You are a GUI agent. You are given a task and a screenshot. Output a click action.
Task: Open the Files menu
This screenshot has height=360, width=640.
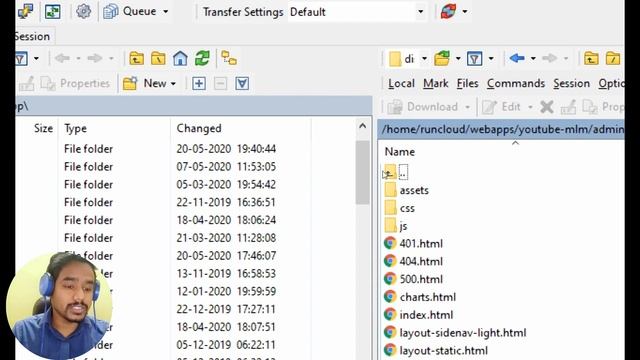point(467,84)
